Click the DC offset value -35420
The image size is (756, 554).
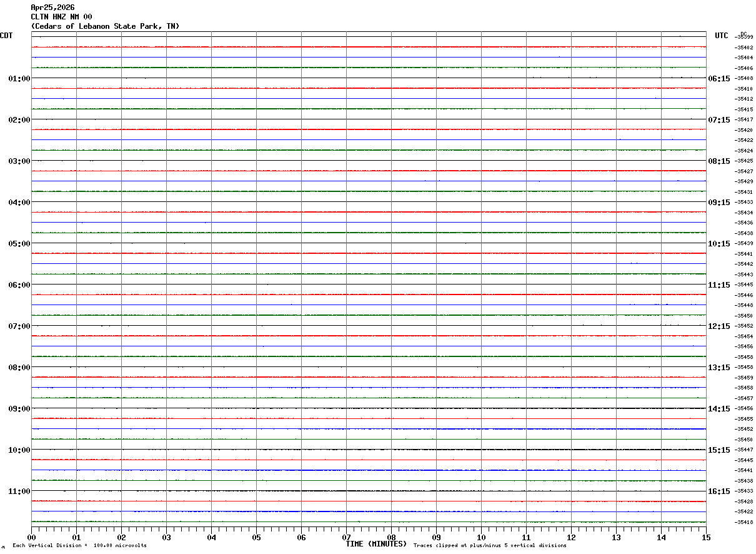tap(744, 130)
